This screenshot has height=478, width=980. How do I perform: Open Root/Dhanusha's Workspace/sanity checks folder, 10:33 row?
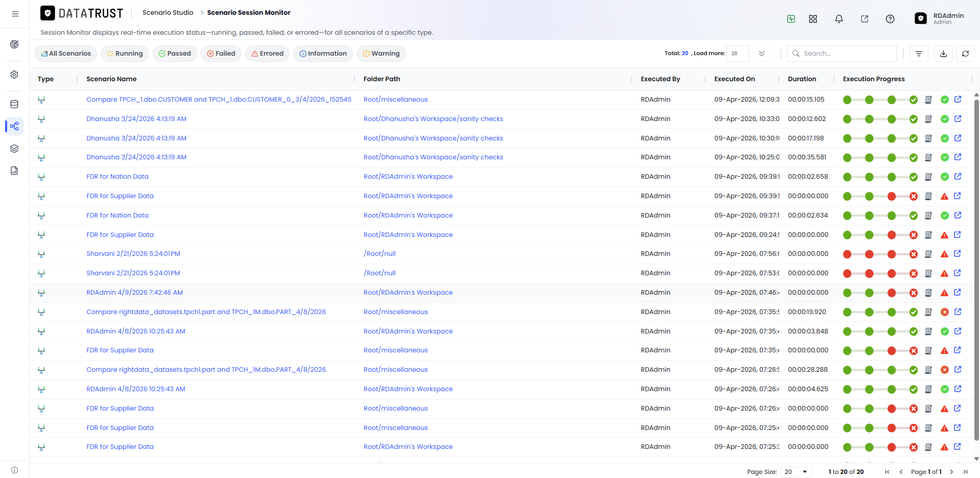433,119
